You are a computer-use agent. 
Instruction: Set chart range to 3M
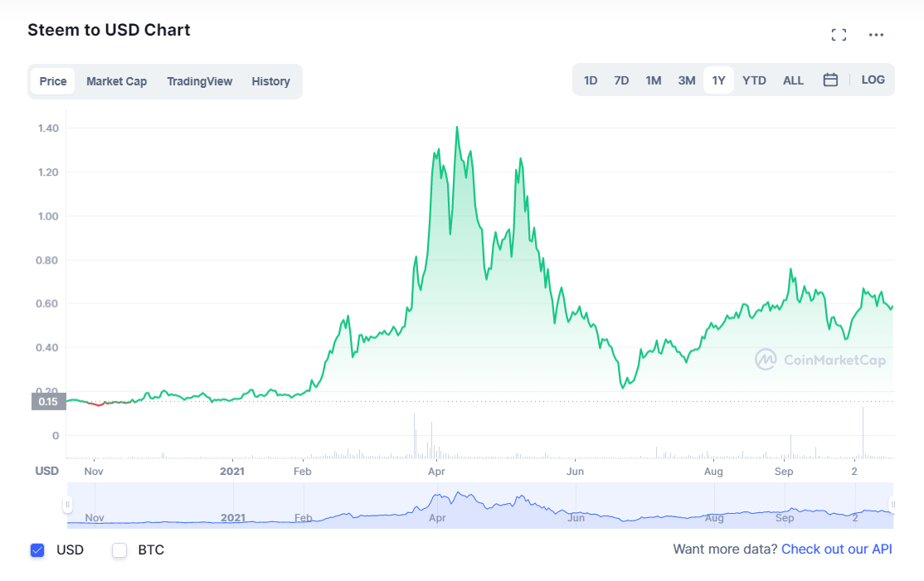point(686,80)
